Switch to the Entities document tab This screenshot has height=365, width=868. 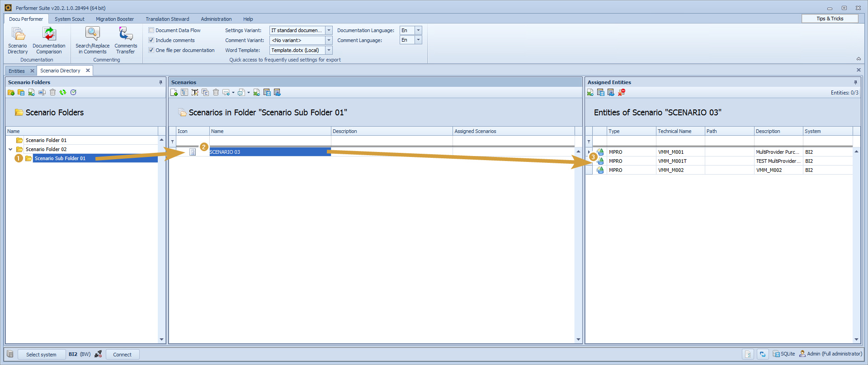[x=17, y=71]
